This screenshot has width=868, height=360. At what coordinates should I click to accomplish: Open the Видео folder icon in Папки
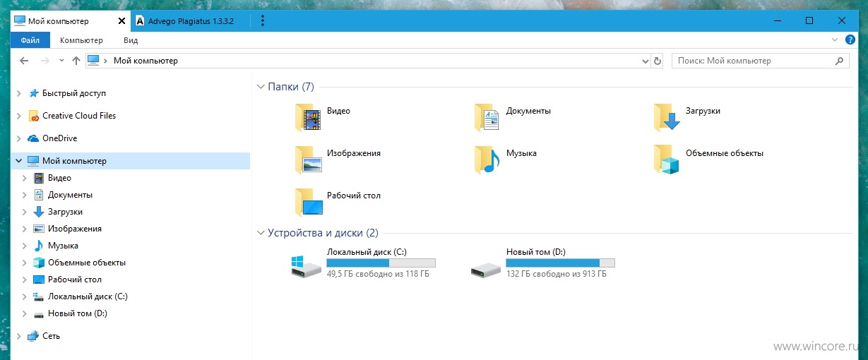pyautogui.click(x=309, y=118)
